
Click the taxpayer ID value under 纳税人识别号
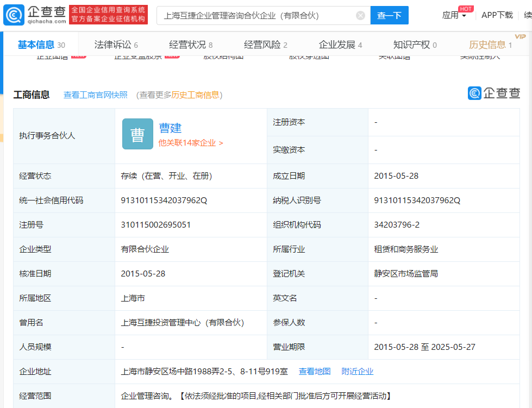417,200
